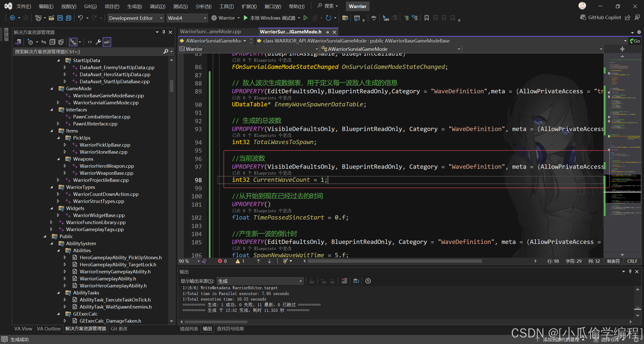Image resolution: width=644 pixels, height=344 pixels.
Task: Open the 生成(B) Build menu
Action: [x=134, y=6]
